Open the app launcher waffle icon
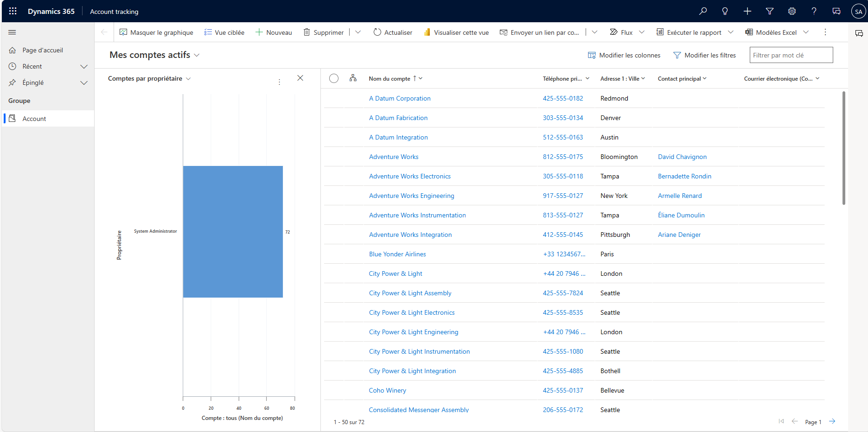 click(13, 11)
